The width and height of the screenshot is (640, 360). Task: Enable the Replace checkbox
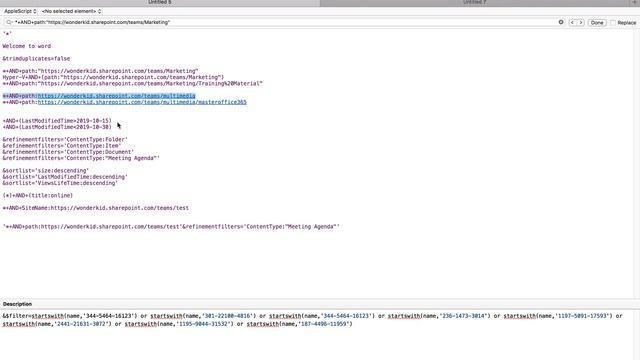point(613,23)
